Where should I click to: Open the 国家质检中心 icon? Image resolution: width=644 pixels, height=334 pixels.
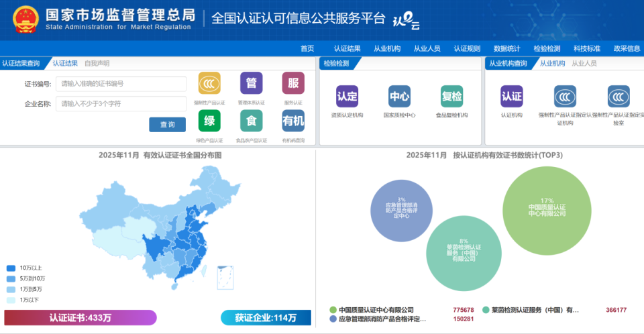pos(400,97)
